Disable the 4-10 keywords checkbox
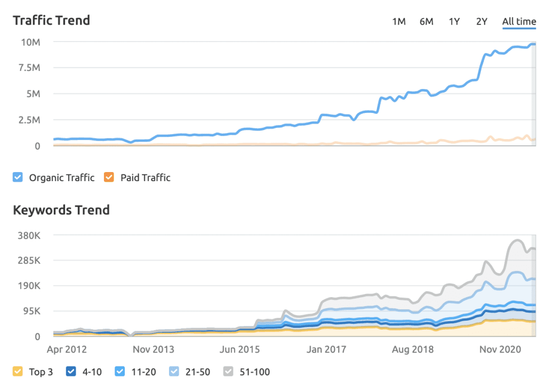This screenshot has height=392, width=546. [x=71, y=371]
